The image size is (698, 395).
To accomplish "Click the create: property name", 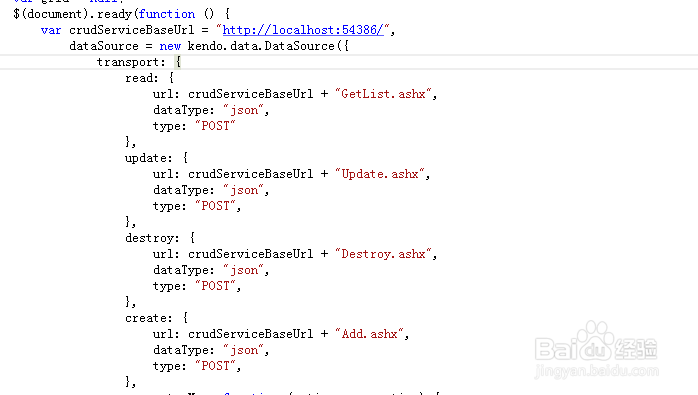I will [x=148, y=318].
